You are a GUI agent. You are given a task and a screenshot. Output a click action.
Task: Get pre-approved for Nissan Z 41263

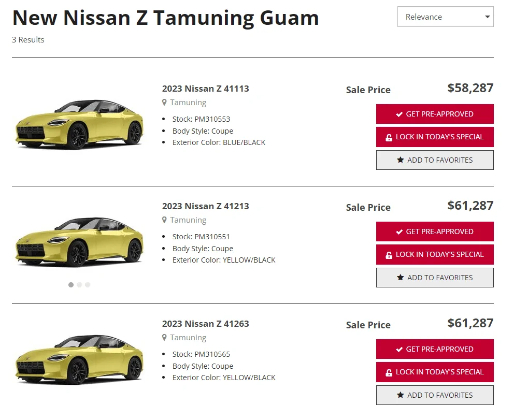click(435, 349)
